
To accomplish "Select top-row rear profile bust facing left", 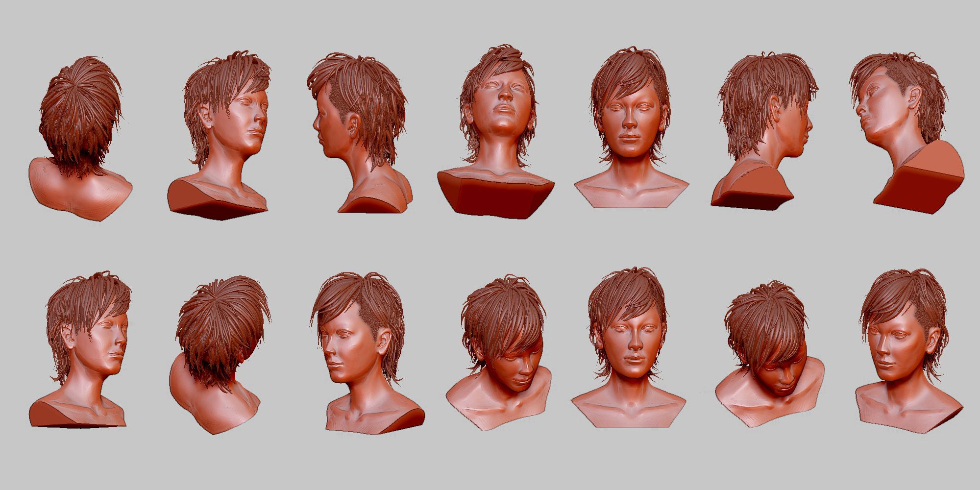I will click(x=360, y=133).
